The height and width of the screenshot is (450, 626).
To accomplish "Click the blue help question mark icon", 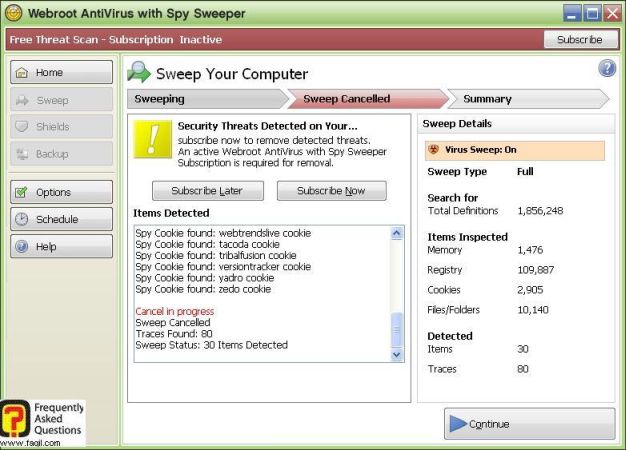I will click(x=607, y=68).
